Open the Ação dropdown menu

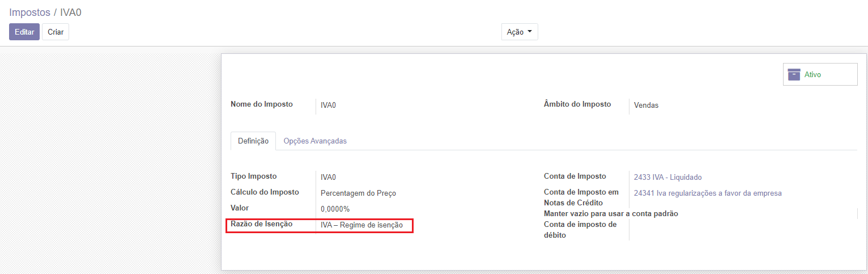(x=519, y=32)
